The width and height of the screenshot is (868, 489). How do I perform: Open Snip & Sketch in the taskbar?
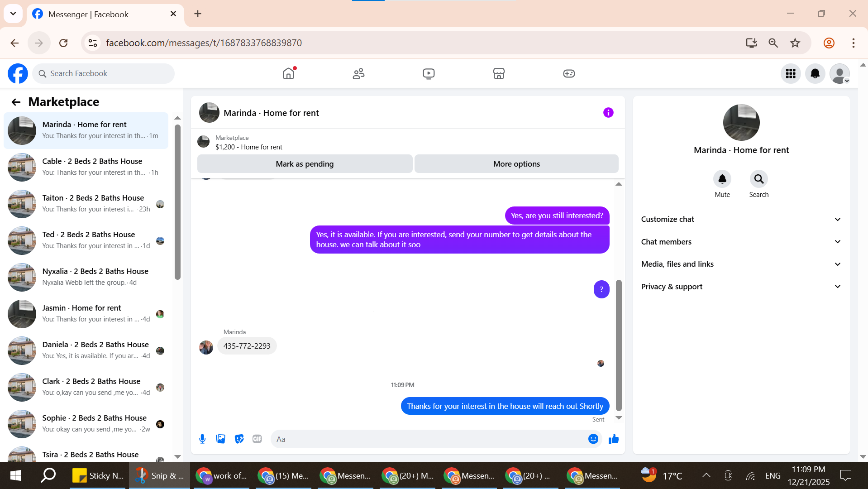point(160,475)
